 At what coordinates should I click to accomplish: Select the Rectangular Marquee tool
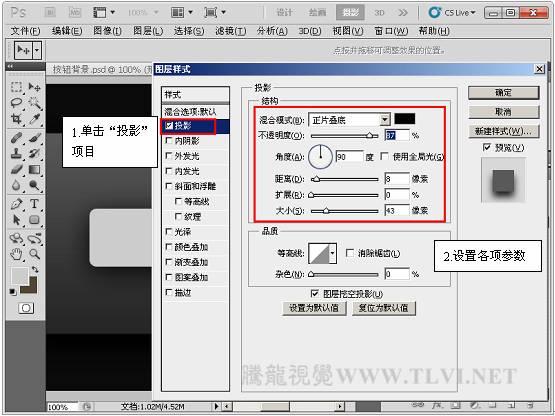(16, 87)
